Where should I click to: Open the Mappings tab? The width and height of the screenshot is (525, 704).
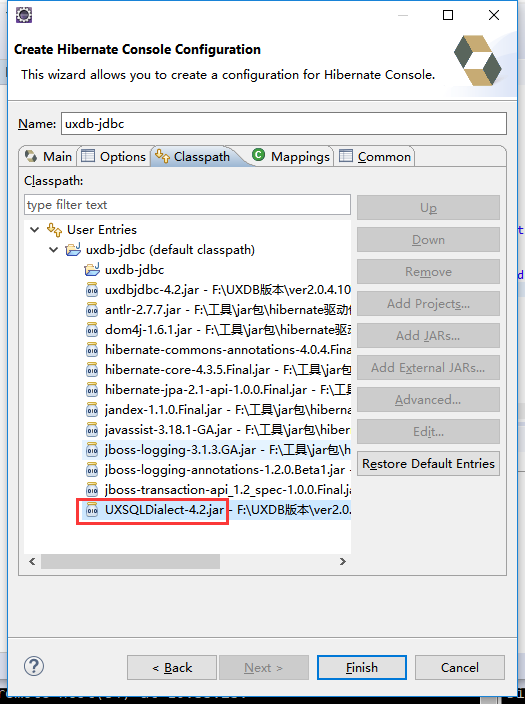[291, 157]
